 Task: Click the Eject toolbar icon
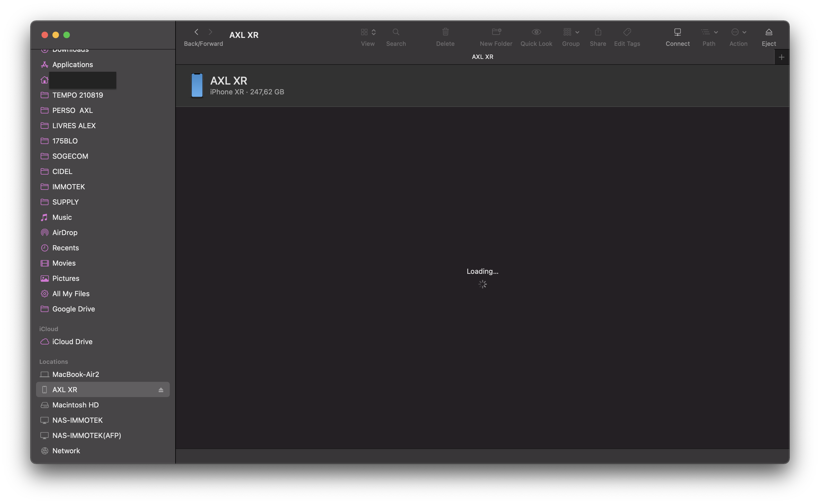(769, 32)
